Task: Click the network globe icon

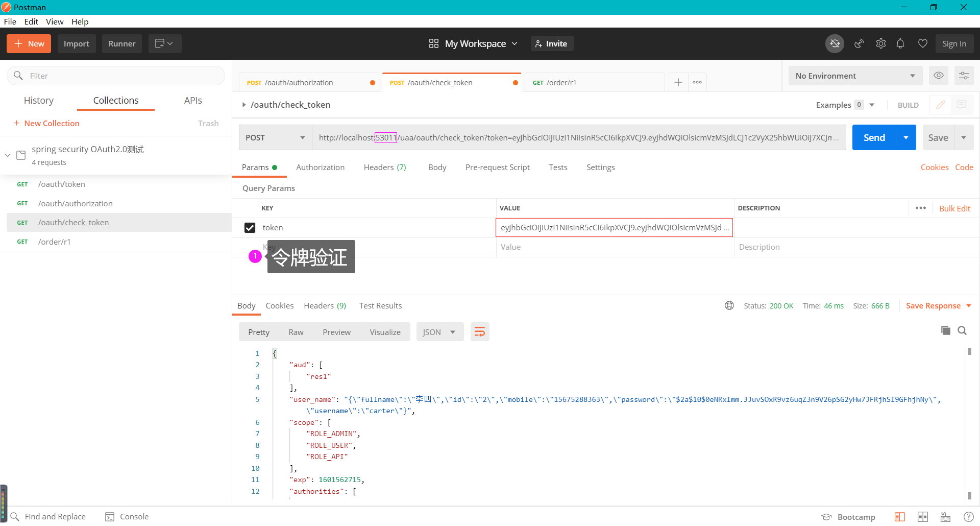Action: (x=729, y=305)
